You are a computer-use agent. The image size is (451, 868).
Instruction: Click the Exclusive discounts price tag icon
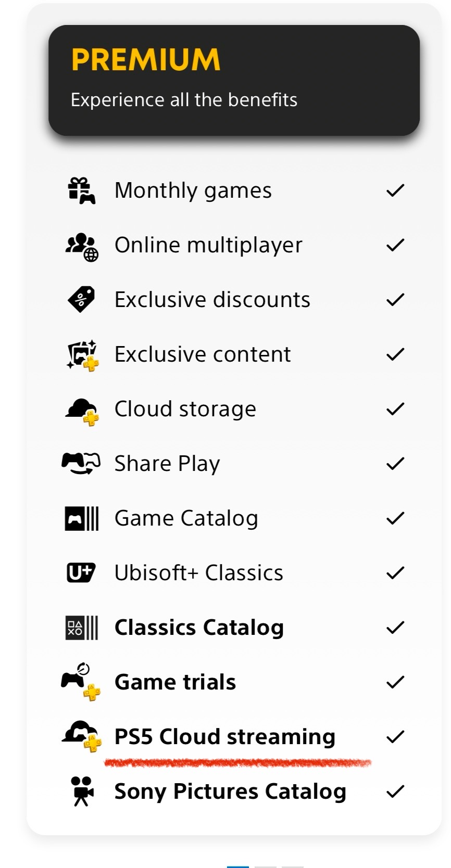tap(81, 299)
